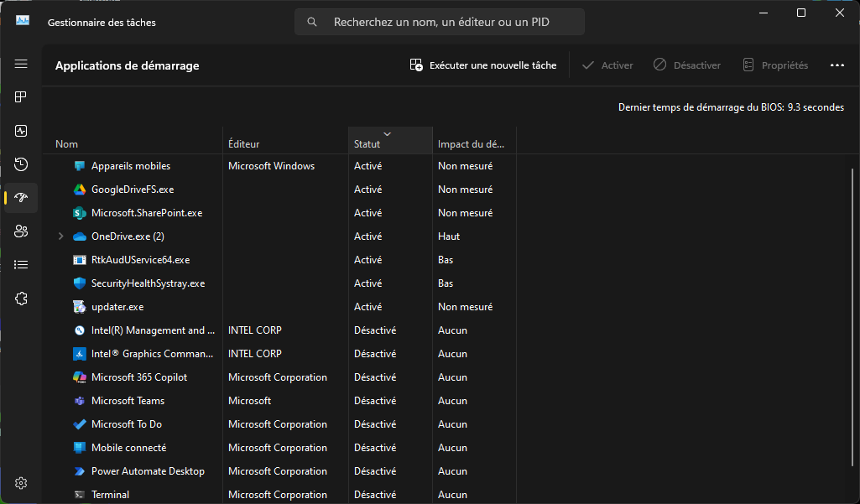The width and height of the screenshot is (860, 504).
Task: Sort list by Statut column header
Action: (x=367, y=144)
